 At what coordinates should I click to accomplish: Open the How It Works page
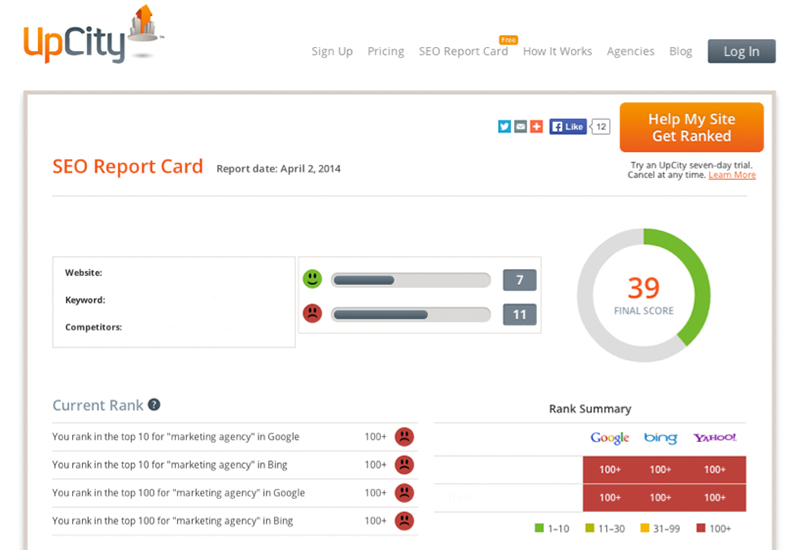(557, 52)
